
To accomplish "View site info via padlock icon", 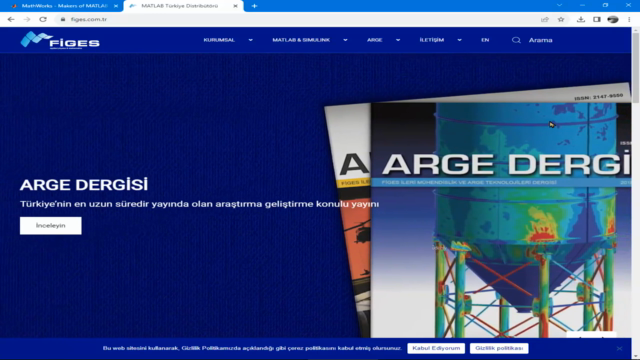I will point(63,19).
